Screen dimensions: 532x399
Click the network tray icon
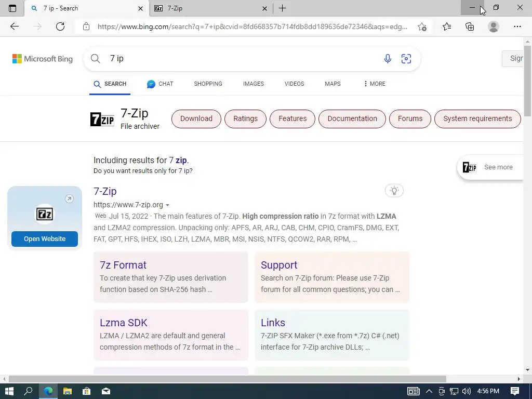coord(454,391)
